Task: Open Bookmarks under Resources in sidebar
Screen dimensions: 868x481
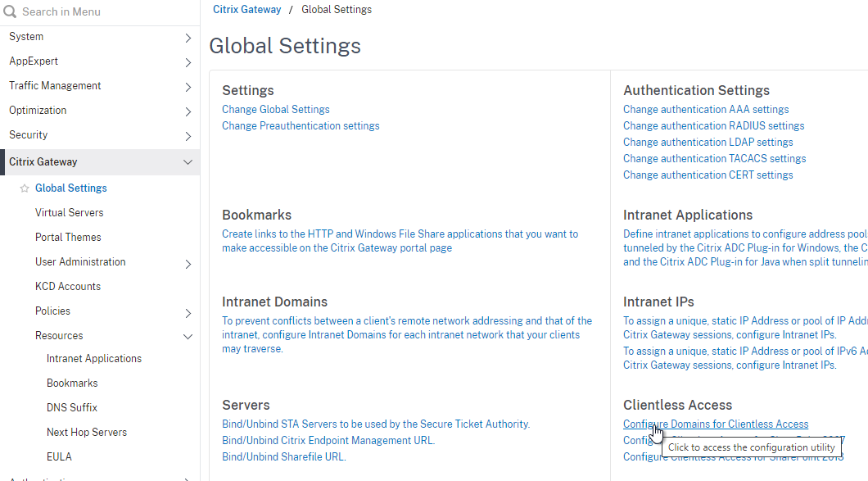Action: pos(72,383)
